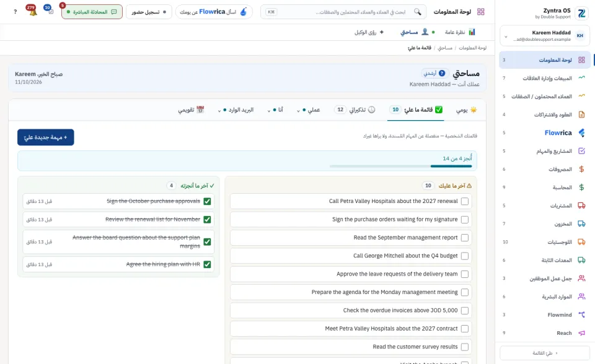Open المعدات الثابتة green truck icon
595x364 pixels.
coord(581,260)
